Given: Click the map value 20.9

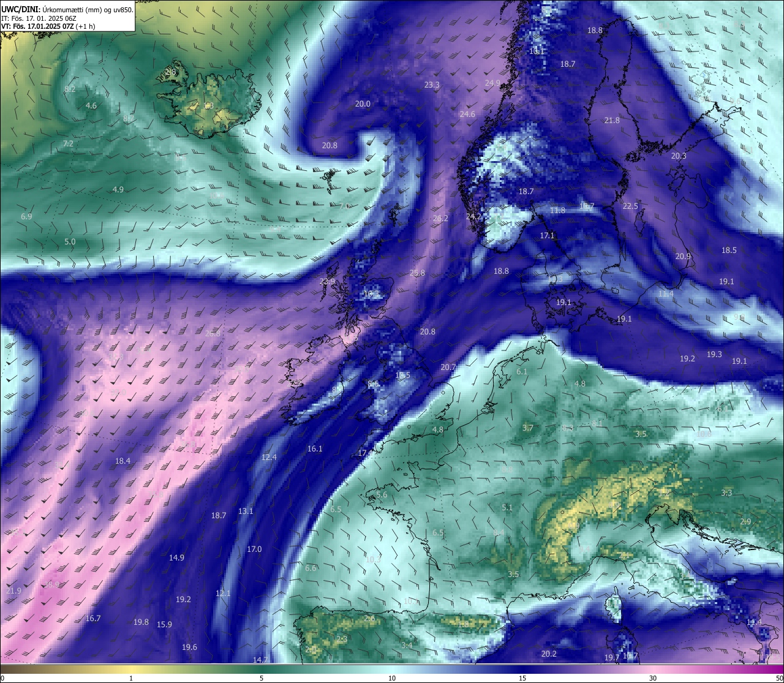Looking at the screenshot, I should [683, 257].
